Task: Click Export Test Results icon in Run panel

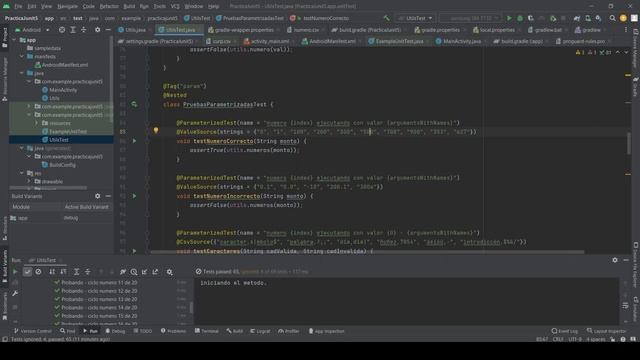Action: coord(155,272)
